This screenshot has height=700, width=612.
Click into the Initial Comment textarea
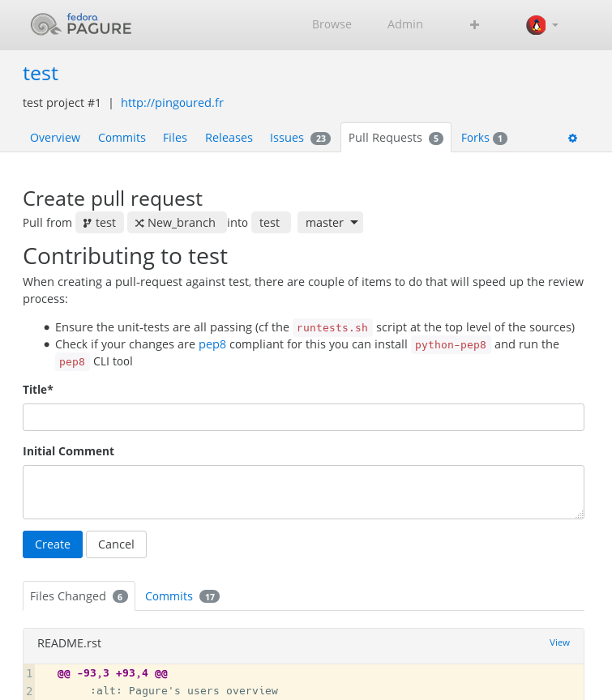pos(303,492)
